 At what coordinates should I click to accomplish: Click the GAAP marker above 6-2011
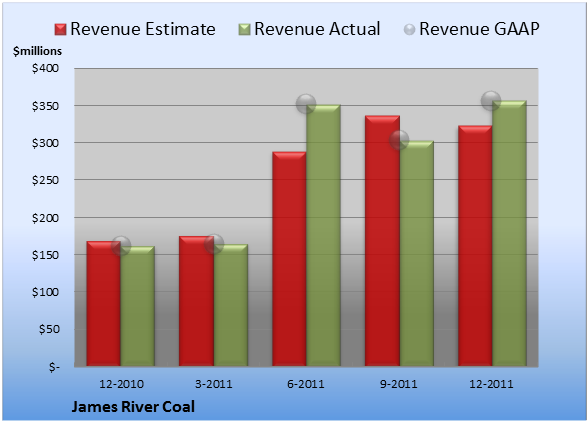click(306, 104)
